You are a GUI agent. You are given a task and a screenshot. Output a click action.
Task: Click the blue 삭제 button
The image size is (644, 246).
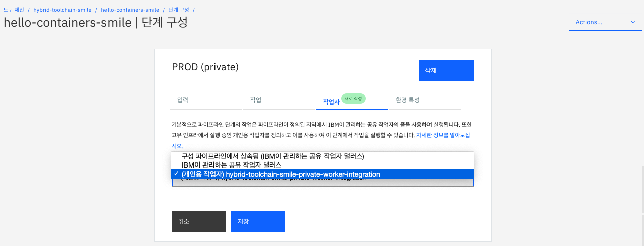click(447, 70)
